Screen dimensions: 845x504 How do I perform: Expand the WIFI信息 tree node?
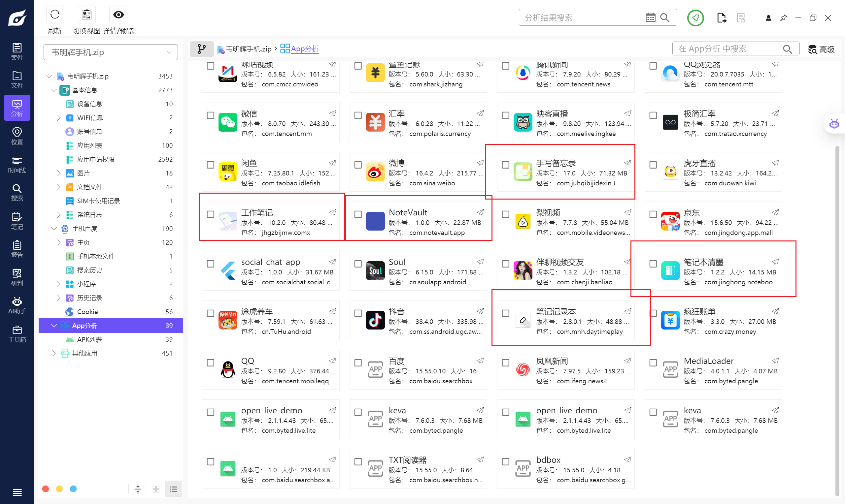pyautogui.click(x=58, y=118)
